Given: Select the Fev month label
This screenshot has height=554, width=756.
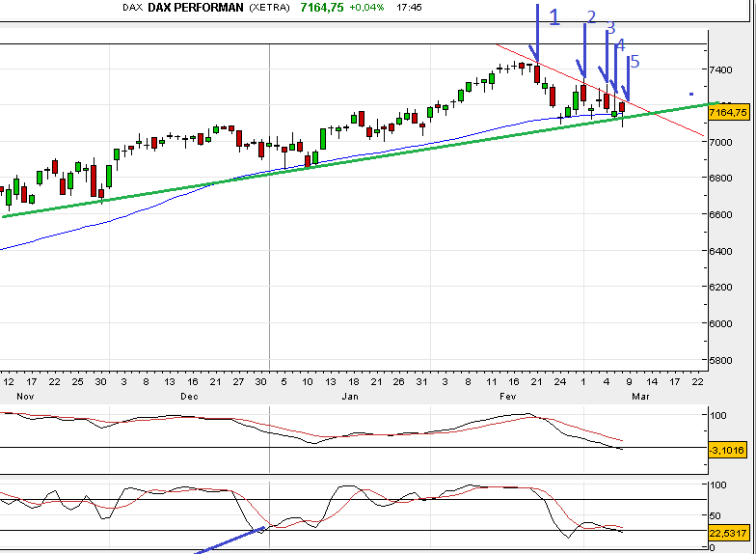Looking at the screenshot, I should click(507, 396).
